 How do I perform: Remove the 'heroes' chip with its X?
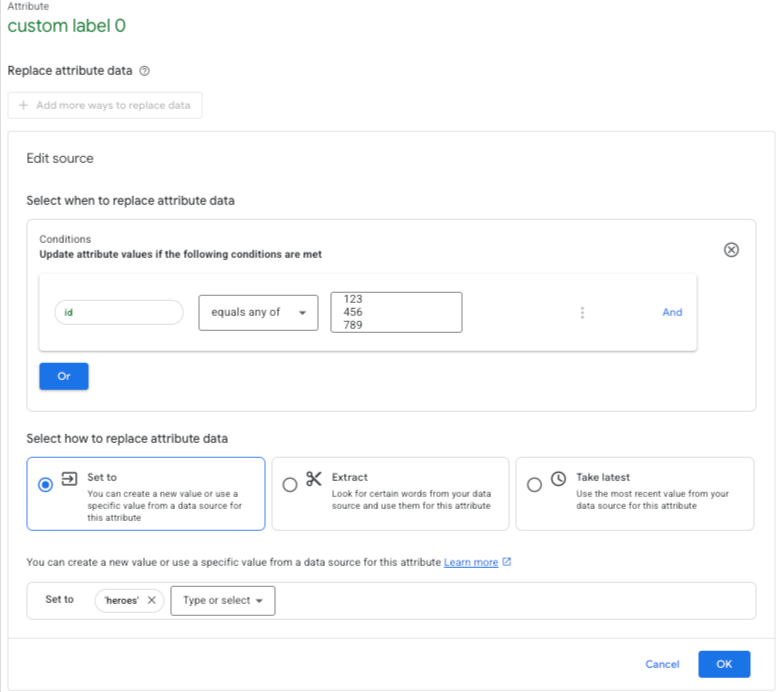pyautogui.click(x=152, y=600)
